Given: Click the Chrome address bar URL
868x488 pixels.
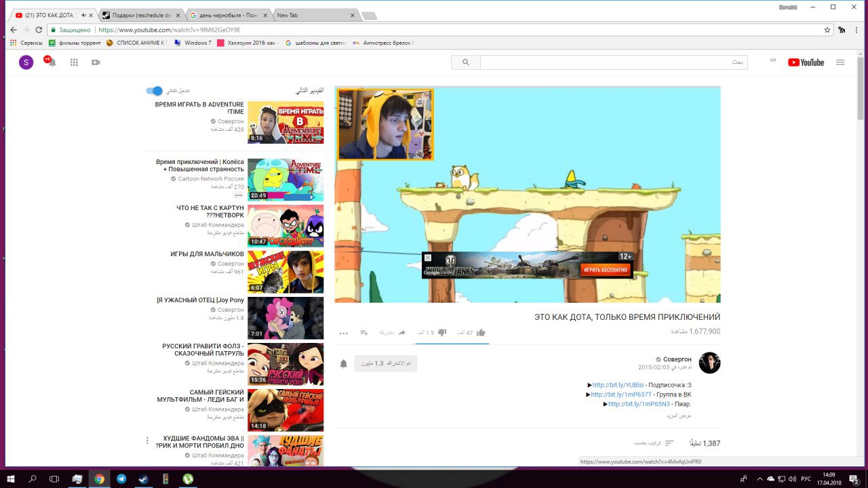Looking at the screenshot, I should pyautogui.click(x=168, y=30).
